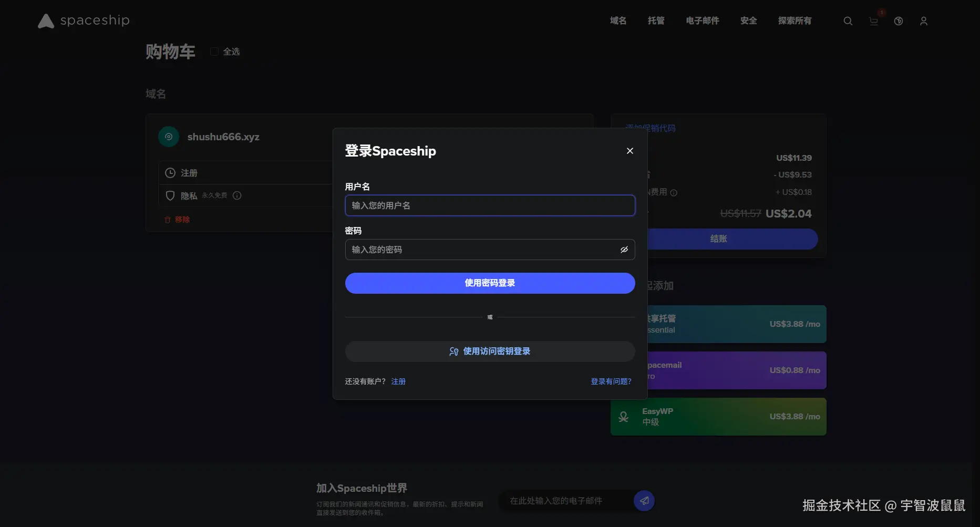Toggle password visibility eye icon
This screenshot has width=980, height=527.
tap(624, 250)
